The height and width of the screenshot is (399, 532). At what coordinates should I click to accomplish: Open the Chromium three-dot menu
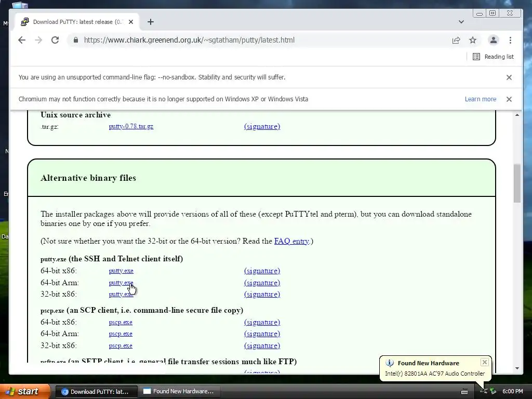pyautogui.click(x=510, y=41)
